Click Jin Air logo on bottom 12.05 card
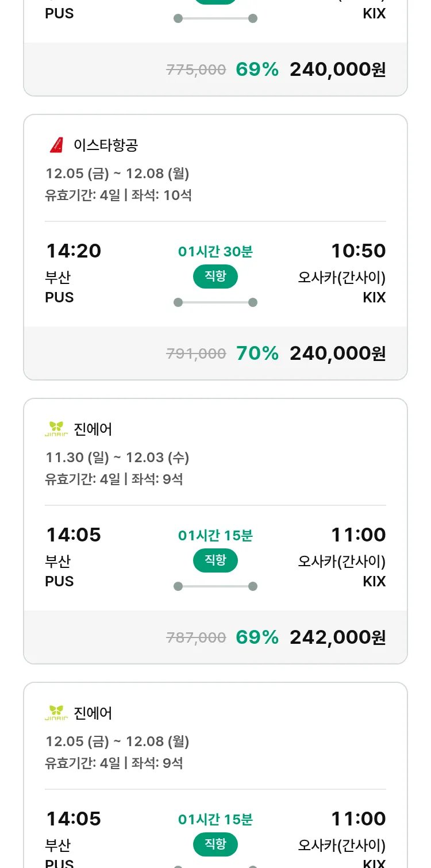Image resolution: width=431 pixels, height=868 pixels. [x=56, y=713]
